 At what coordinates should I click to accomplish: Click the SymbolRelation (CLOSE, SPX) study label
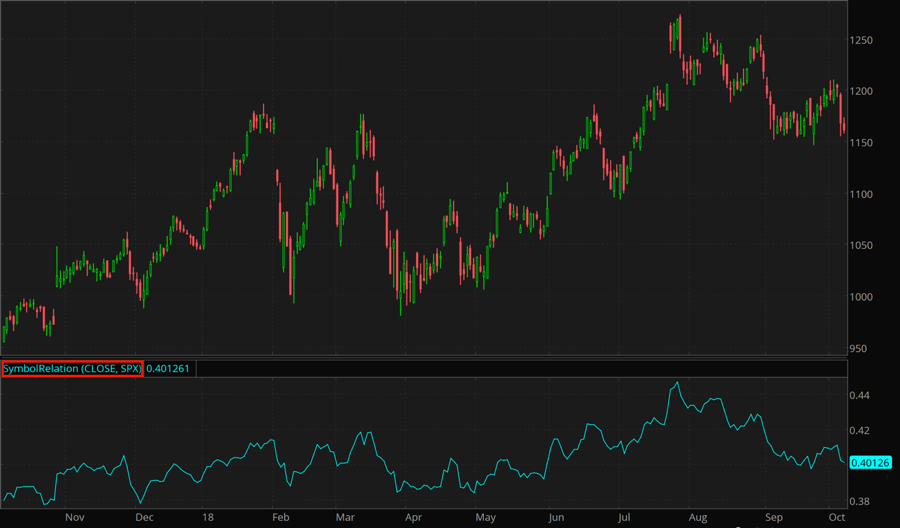72,369
